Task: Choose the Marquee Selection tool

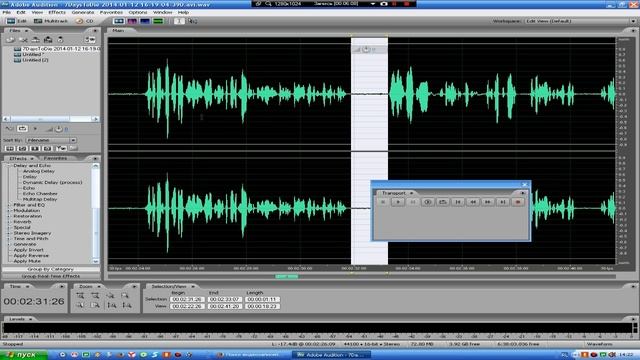Action: pos(192,21)
